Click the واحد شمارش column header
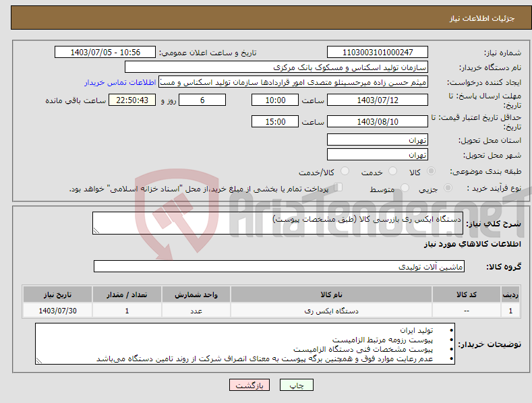Viewport: 532px width, 403px height. coord(196,294)
